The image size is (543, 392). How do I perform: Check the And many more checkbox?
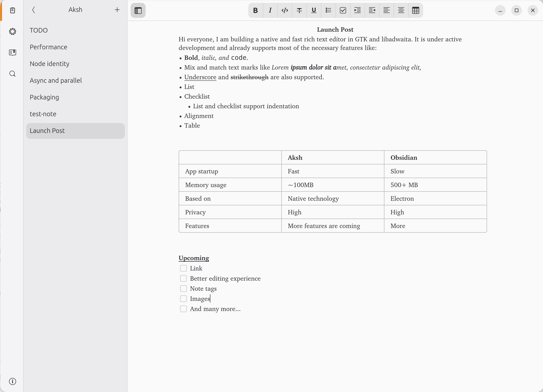(183, 309)
